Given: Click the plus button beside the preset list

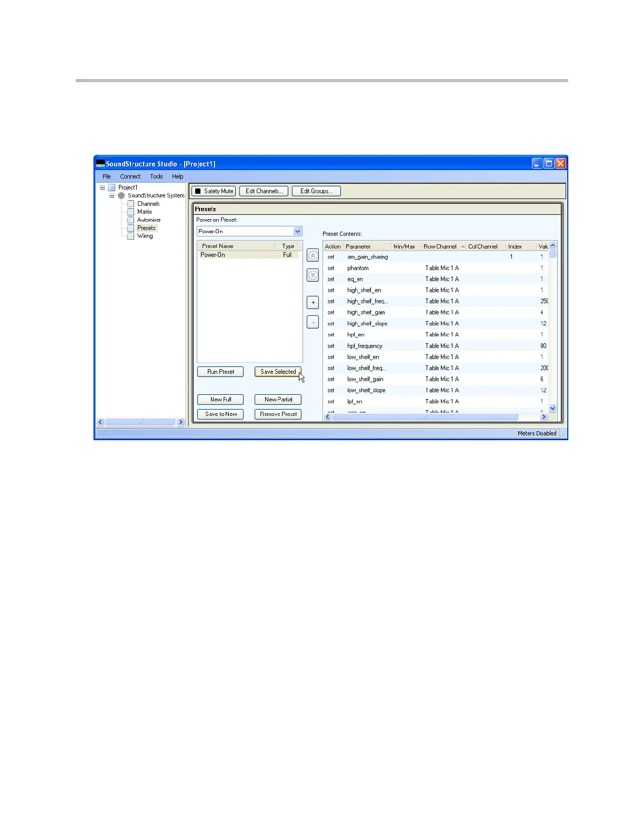Looking at the screenshot, I should click(313, 302).
